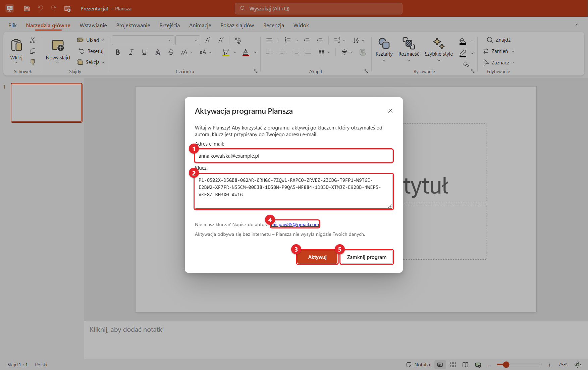
Task: Switch to the Wstawianie tab
Action: pyautogui.click(x=93, y=25)
